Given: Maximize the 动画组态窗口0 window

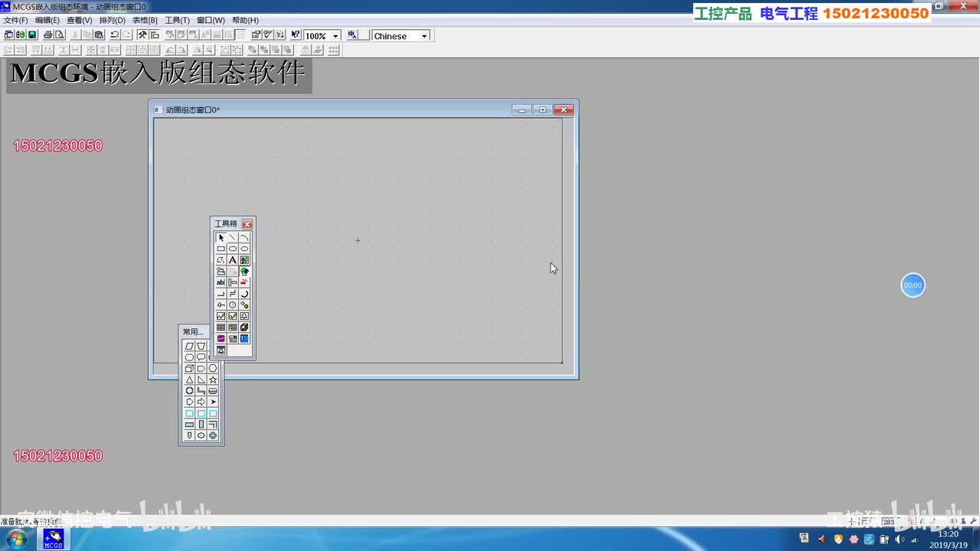Looking at the screenshot, I should pyautogui.click(x=543, y=109).
